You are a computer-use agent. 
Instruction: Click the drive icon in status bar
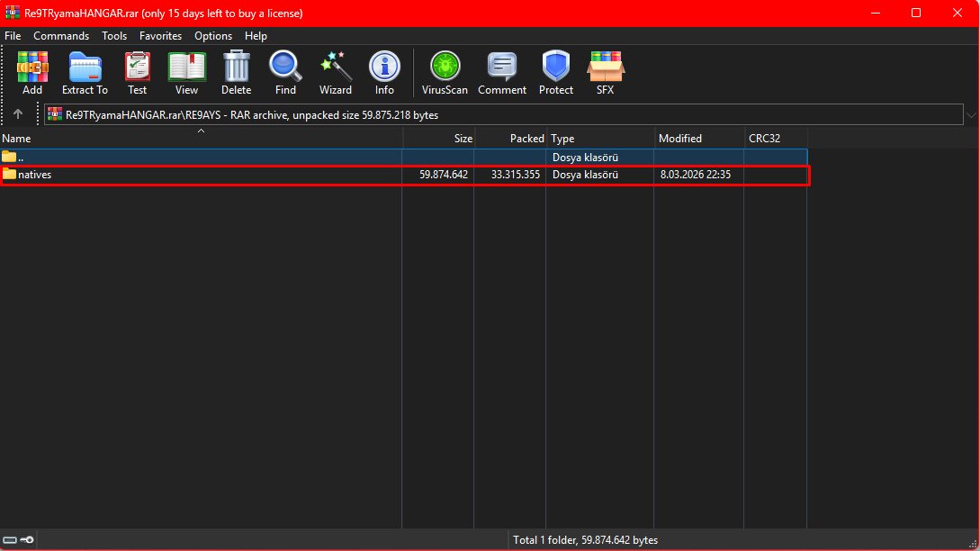pos(10,539)
